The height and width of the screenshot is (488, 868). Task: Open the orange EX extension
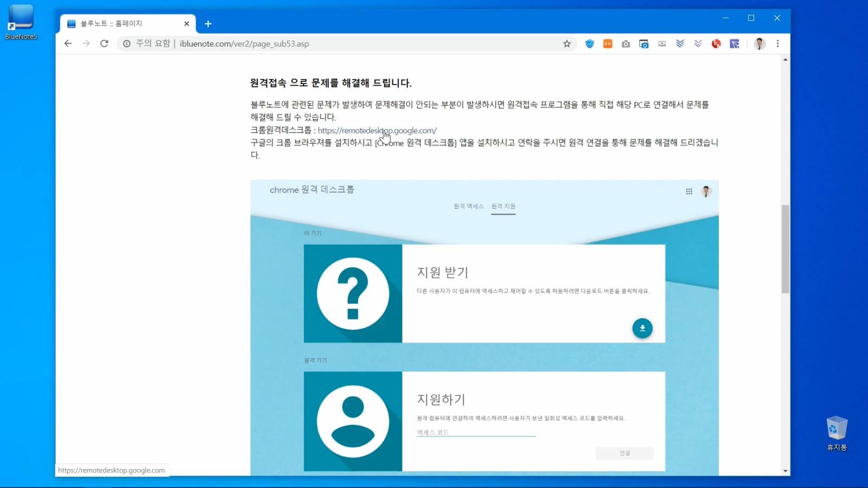[x=608, y=44]
